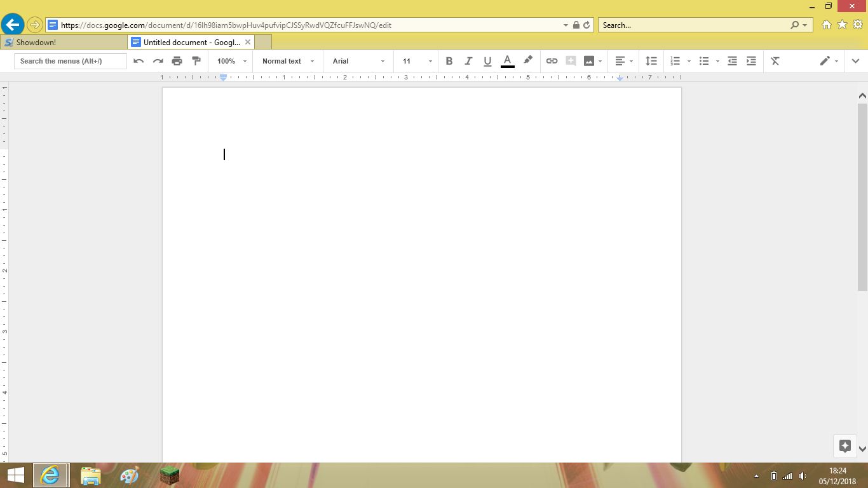Expand the address bar history dropdown

(566, 25)
